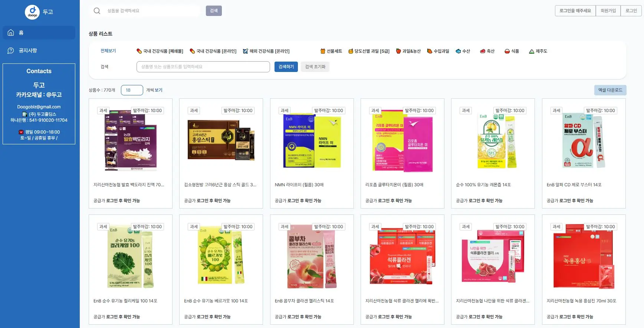
Task: Open the 공지사항 menu in sidebar
Action: coord(39,50)
